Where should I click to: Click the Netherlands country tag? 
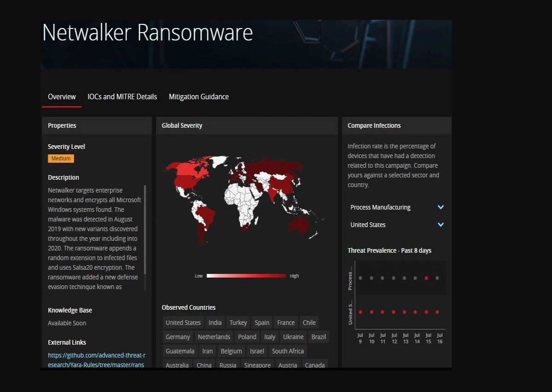coord(214,337)
